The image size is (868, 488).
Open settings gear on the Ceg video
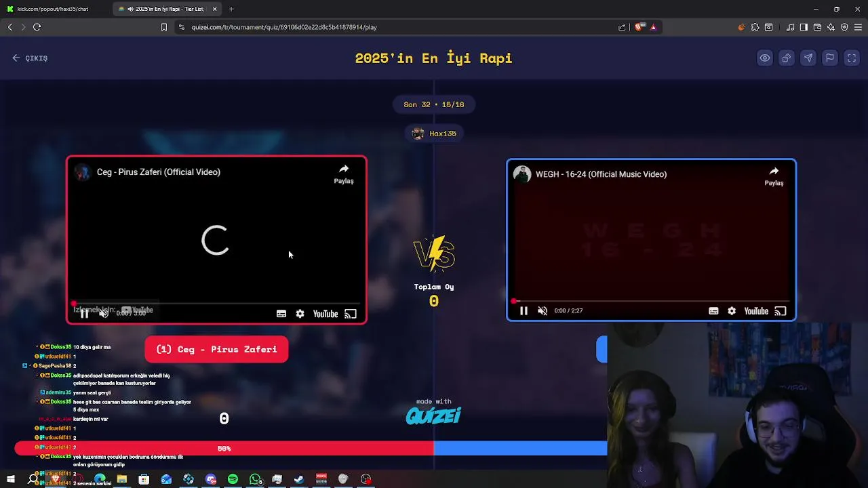tap(300, 314)
